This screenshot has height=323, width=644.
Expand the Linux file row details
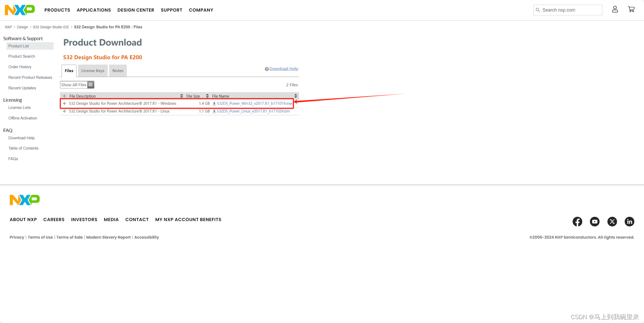pos(64,111)
